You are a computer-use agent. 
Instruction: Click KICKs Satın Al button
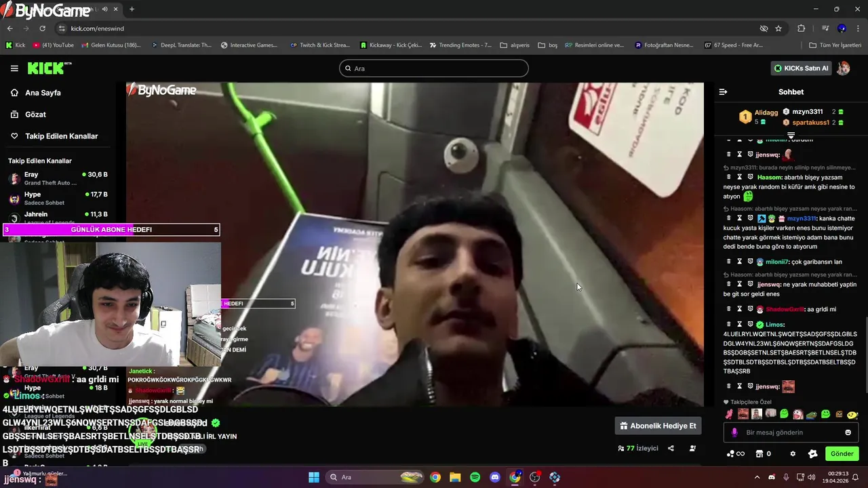(801, 68)
